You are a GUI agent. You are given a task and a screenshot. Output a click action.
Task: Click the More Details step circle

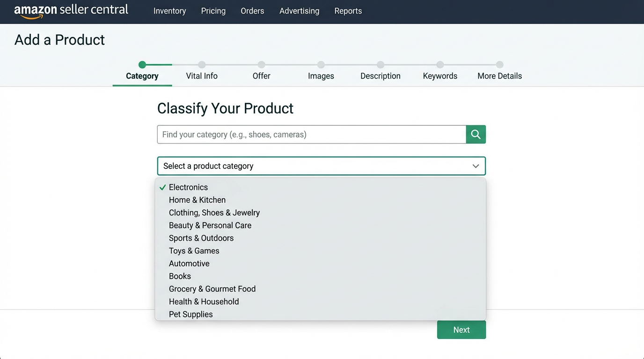pyautogui.click(x=499, y=65)
